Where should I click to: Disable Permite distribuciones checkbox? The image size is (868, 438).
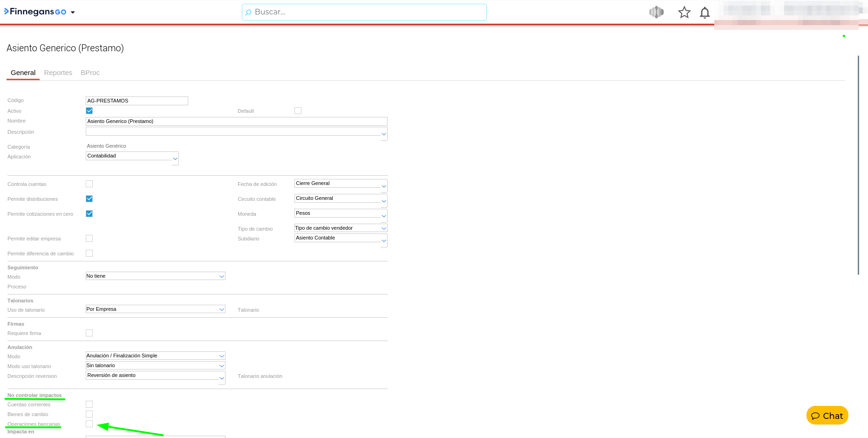pyautogui.click(x=89, y=199)
